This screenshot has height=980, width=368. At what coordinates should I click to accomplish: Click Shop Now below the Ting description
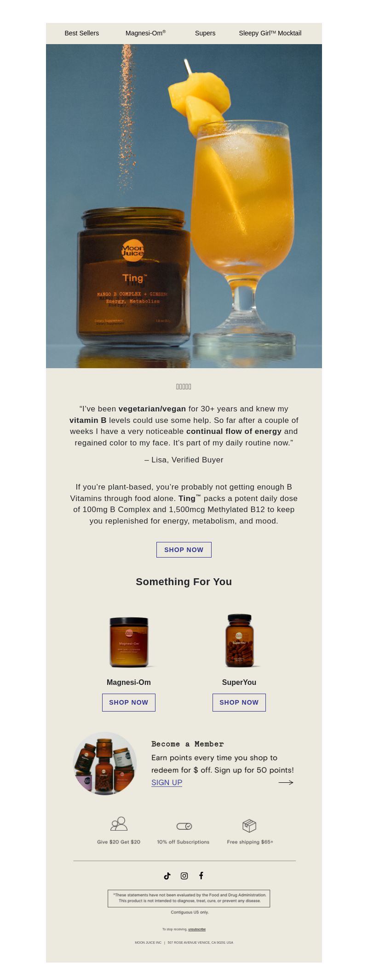(x=184, y=550)
